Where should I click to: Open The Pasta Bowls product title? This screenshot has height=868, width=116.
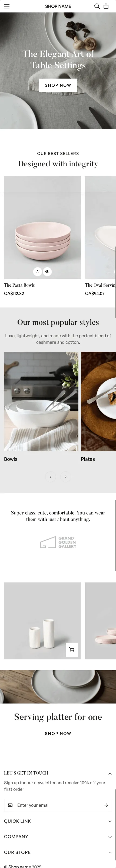[19, 285]
